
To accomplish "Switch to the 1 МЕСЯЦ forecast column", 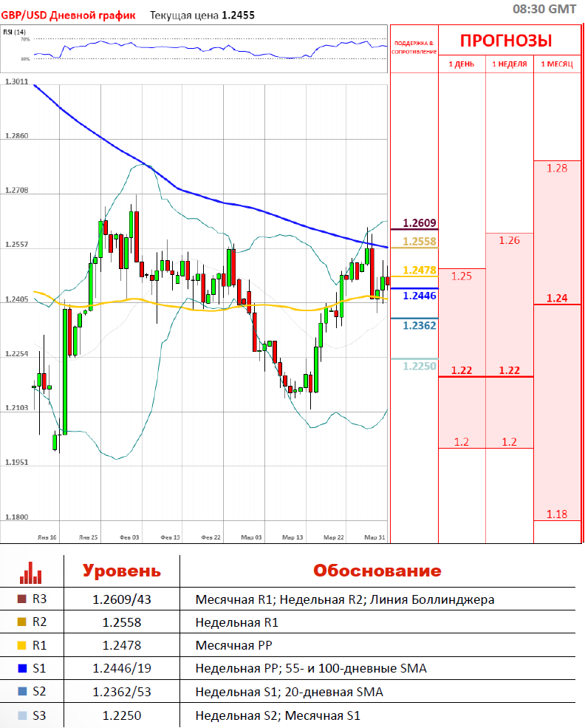I will [x=557, y=64].
